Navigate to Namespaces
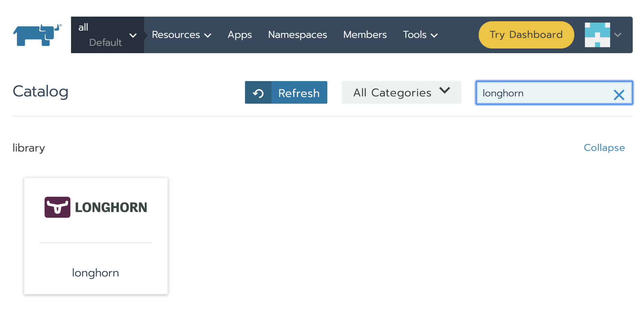 pyautogui.click(x=297, y=35)
